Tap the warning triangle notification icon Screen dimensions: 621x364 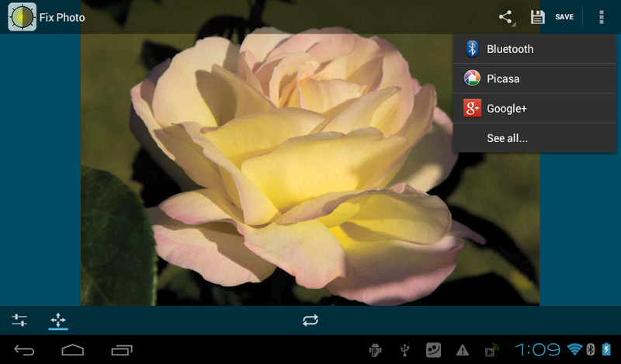[x=462, y=350]
